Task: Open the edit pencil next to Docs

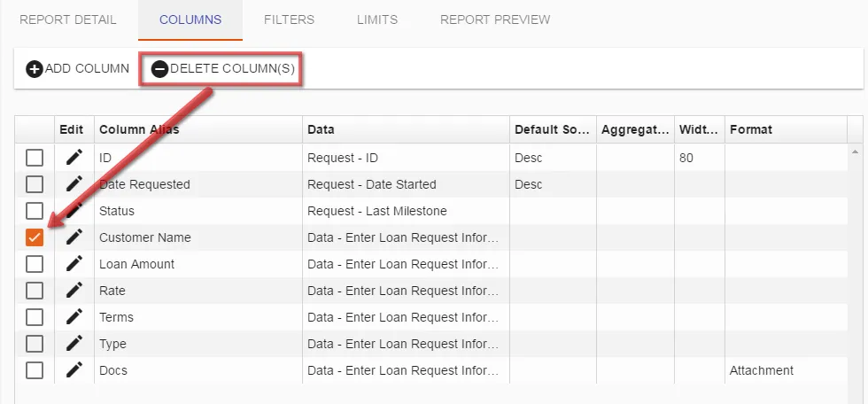Action: coord(74,370)
